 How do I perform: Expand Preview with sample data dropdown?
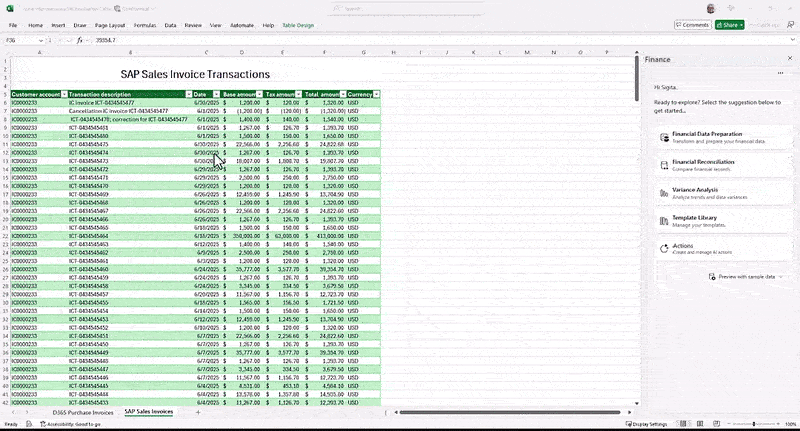click(779, 275)
